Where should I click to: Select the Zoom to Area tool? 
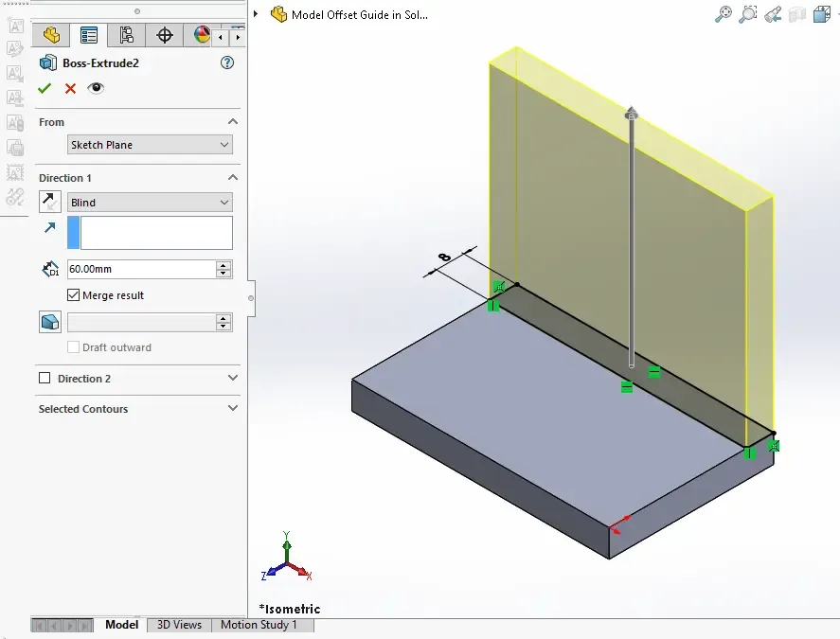coord(748,14)
